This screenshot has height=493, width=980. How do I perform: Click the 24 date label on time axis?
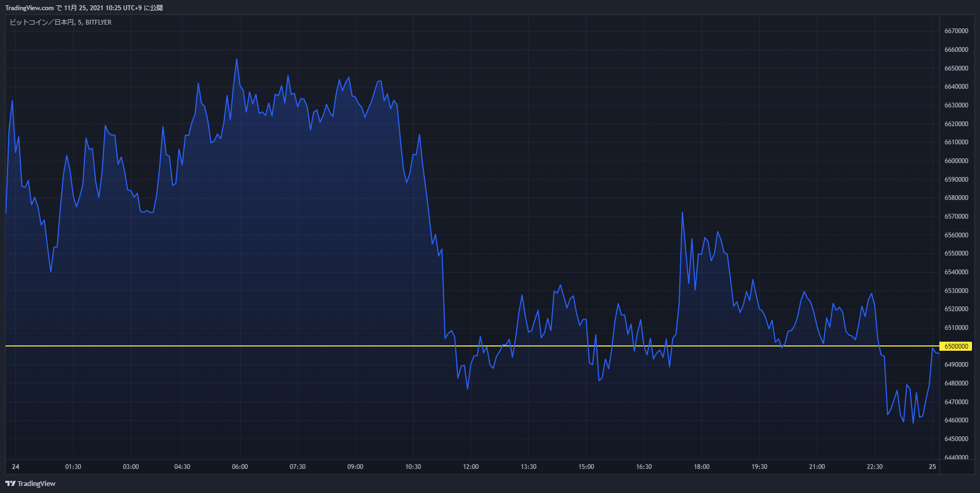[15, 467]
